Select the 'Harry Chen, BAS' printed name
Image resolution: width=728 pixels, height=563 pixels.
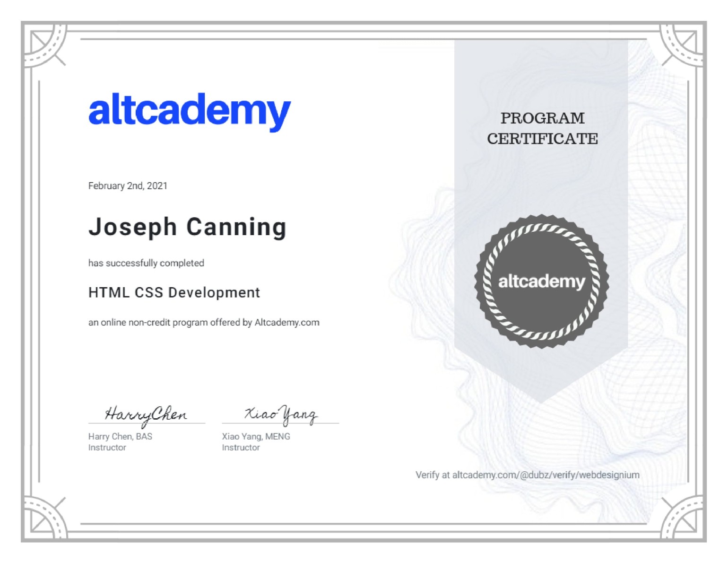pyautogui.click(x=120, y=436)
